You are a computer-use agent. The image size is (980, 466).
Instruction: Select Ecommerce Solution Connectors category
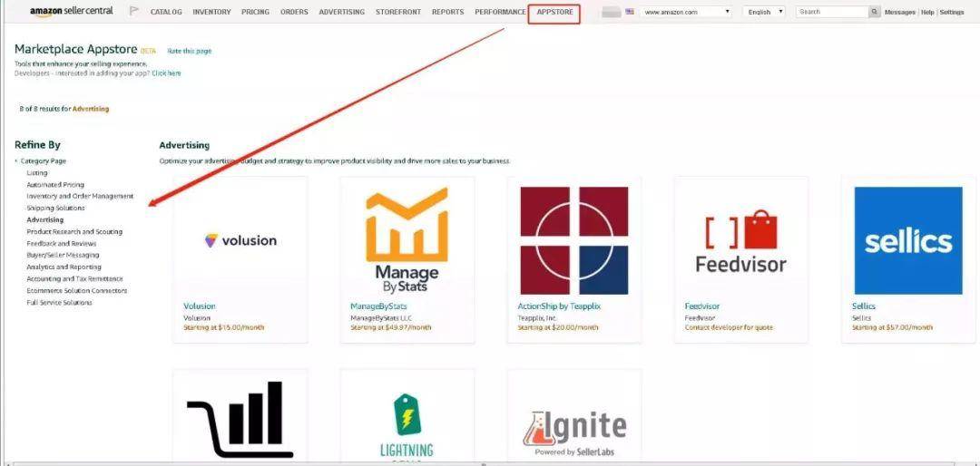pos(77,290)
